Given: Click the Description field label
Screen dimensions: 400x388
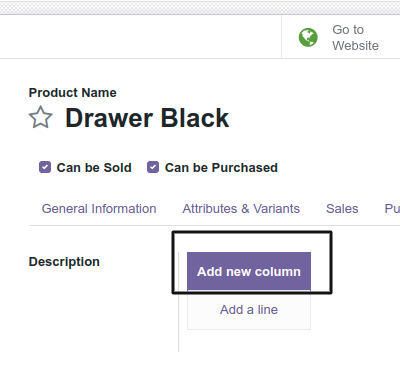Looking at the screenshot, I should click(64, 262).
